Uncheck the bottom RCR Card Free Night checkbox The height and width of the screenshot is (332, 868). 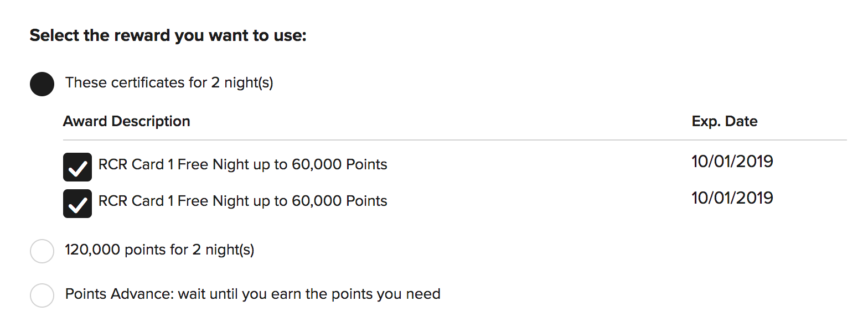[77, 203]
